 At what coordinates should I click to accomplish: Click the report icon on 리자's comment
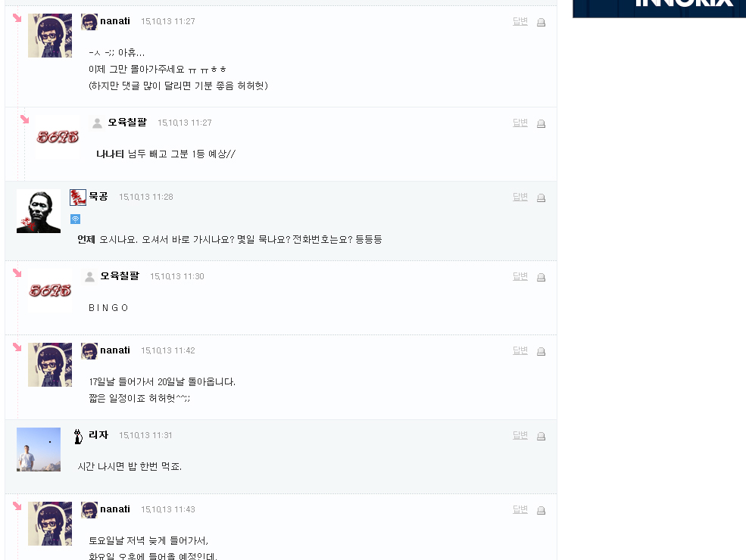tap(541, 436)
